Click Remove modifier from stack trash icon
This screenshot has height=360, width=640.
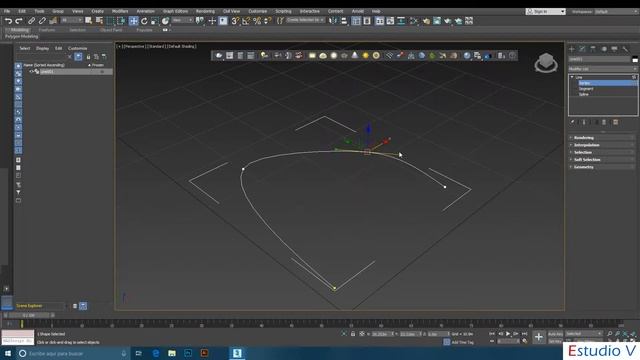(x=604, y=122)
